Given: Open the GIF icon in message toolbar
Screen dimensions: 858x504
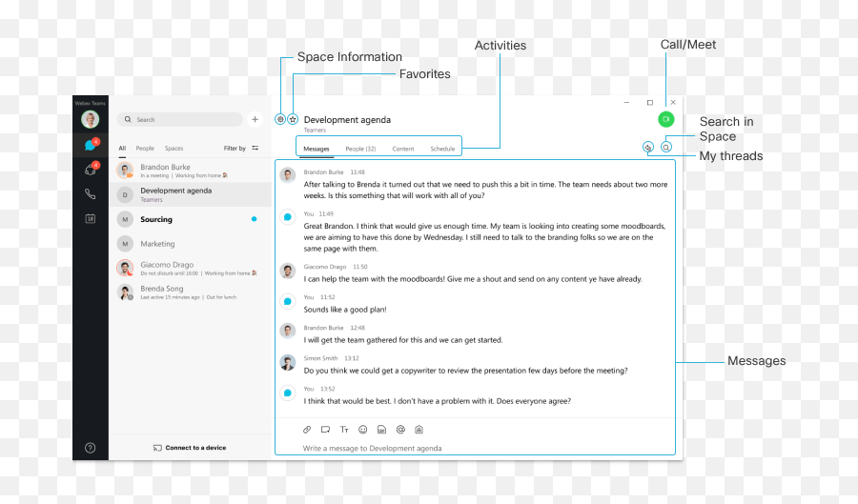Looking at the screenshot, I should (x=382, y=430).
